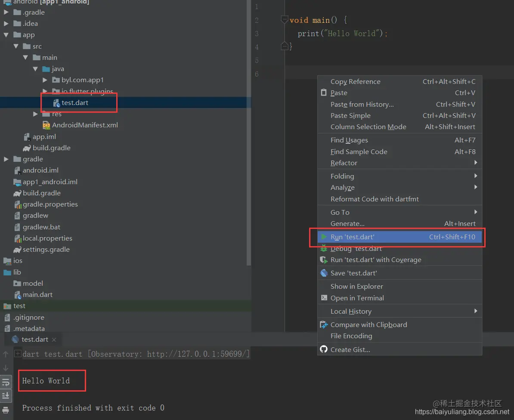Open the Go To submenu
The image size is (514, 420).
click(x=399, y=212)
